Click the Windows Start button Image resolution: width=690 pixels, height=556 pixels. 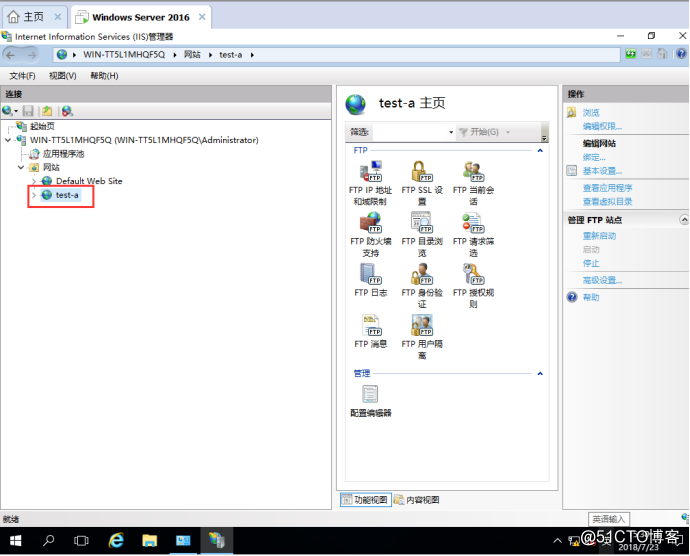click(15, 540)
